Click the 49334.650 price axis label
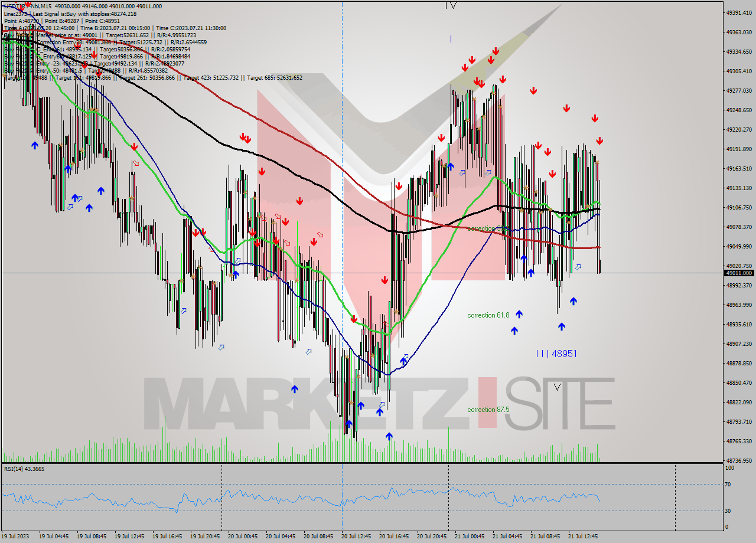Image resolution: width=756 pixels, height=543 pixels. pos(740,51)
